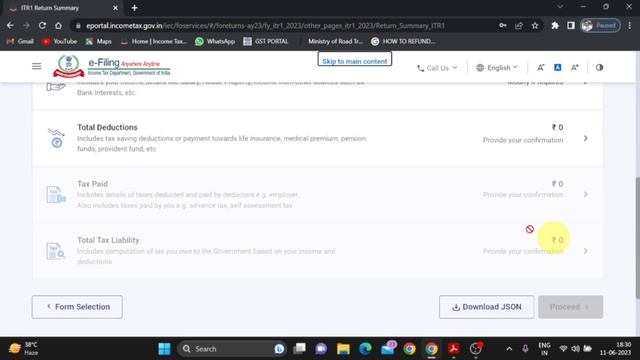The width and height of the screenshot is (640, 360).
Task: Toggle the browser side panel icon
Action: pyautogui.click(x=571, y=25)
